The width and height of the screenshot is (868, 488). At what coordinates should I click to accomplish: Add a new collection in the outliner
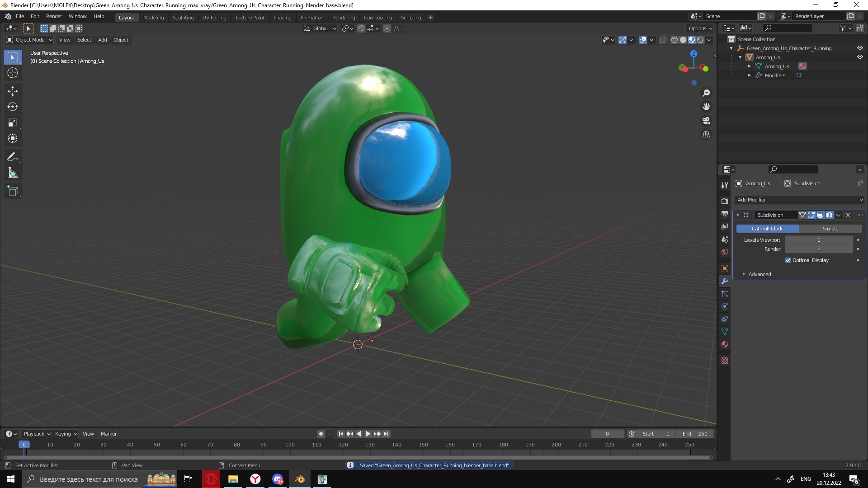tap(859, 28)
